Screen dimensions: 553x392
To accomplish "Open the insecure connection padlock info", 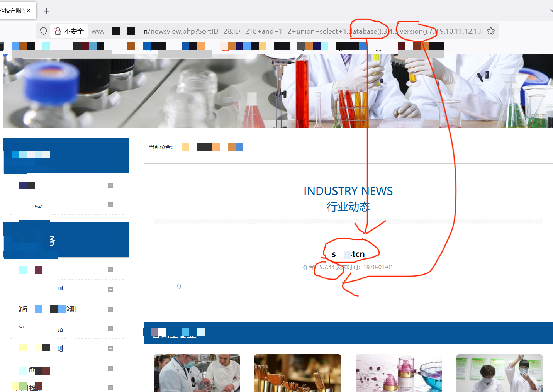I will point(58,31).
